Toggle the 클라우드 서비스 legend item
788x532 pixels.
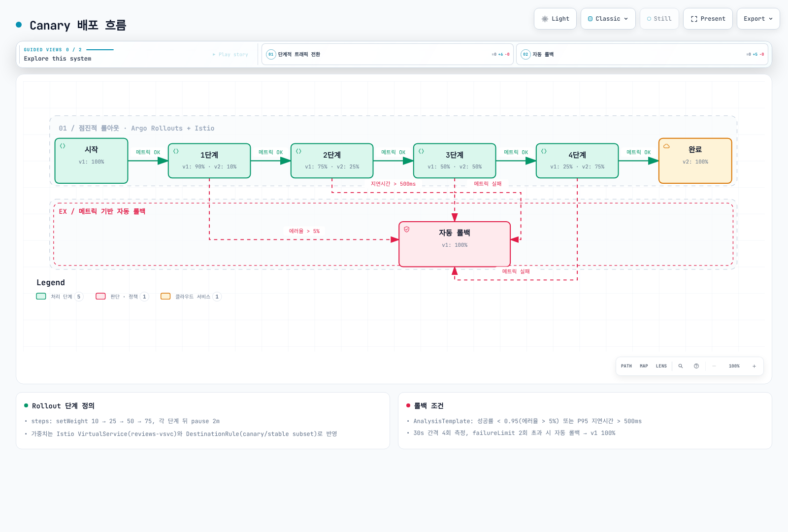[x=191, y=297]
